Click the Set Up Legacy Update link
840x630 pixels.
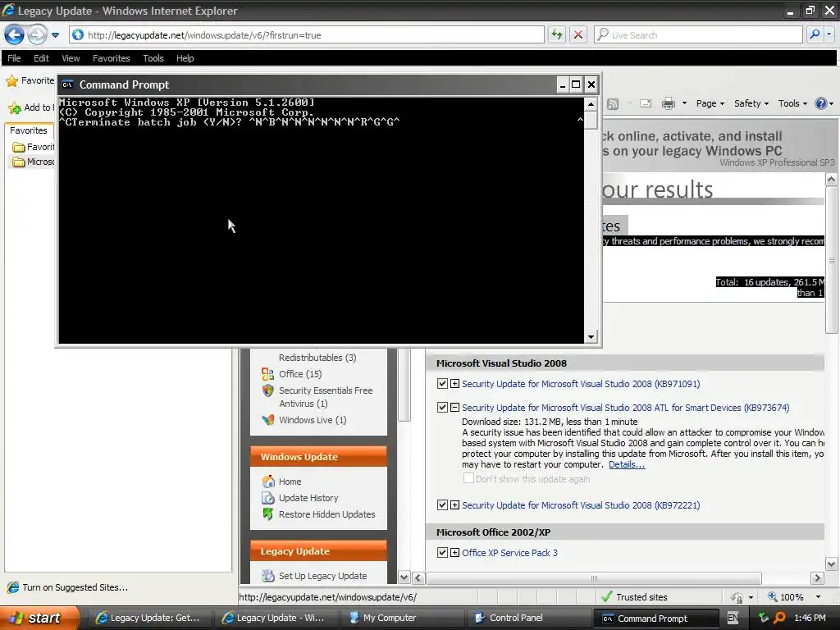click(322, 576)
